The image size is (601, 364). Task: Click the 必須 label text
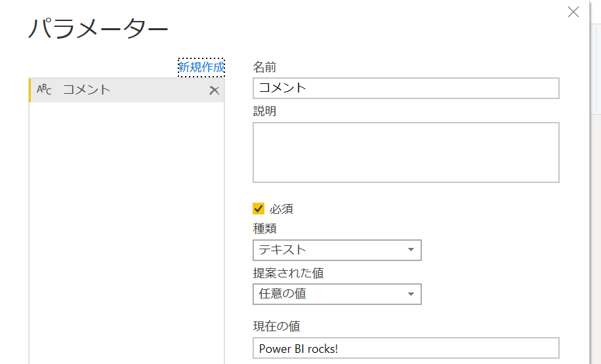281,209
